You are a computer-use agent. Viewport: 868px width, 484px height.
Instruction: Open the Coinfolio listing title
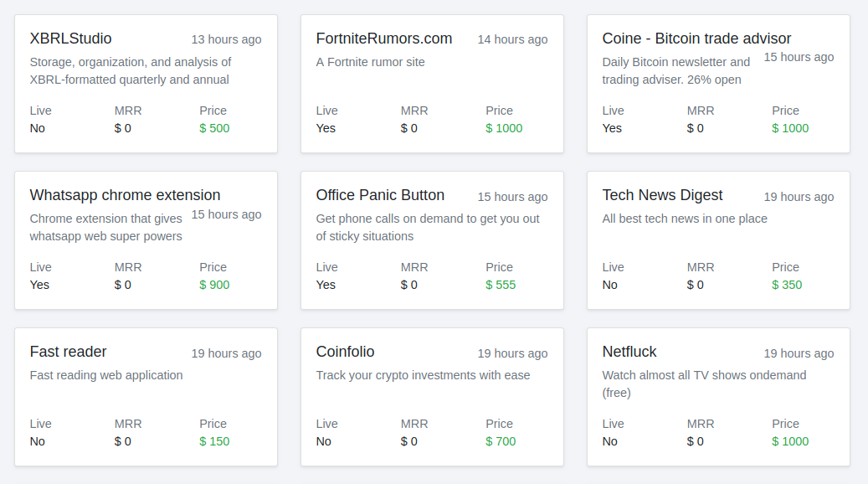tap(345, 352)
